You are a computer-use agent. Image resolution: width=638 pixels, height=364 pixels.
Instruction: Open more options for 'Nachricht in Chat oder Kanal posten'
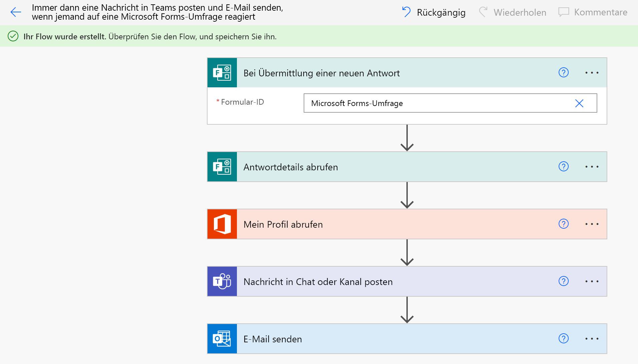(592, 281)
